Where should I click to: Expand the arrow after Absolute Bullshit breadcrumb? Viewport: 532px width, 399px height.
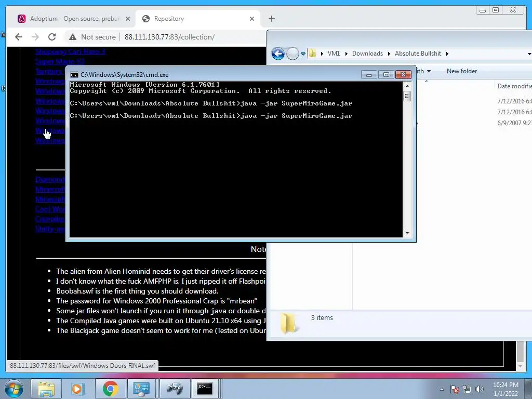(x=447, y=54)
